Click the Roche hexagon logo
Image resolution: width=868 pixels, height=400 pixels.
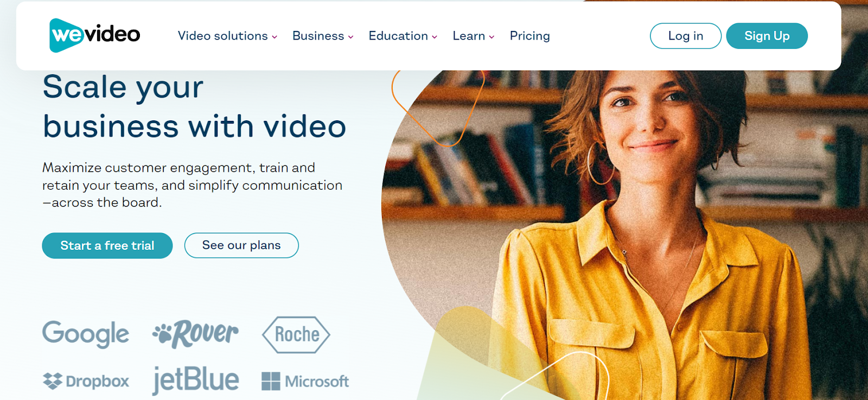[x=296, y=335]
